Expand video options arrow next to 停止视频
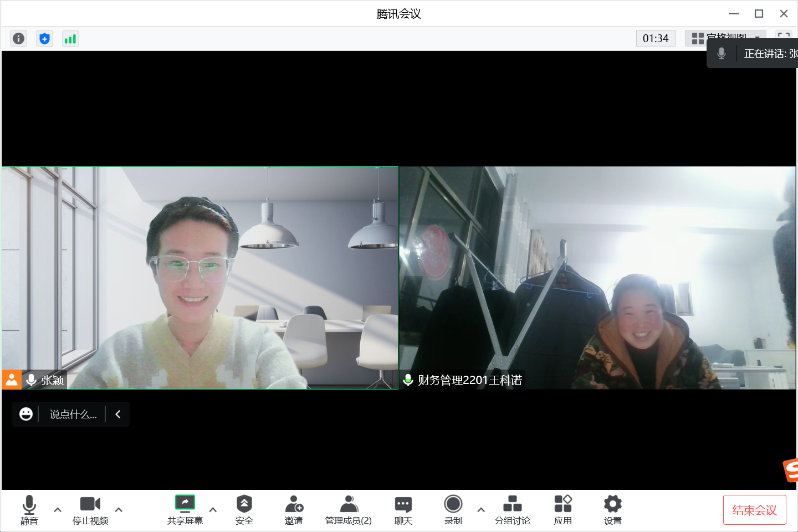Image resolution: width=798 pixels, height=532 pixels. pos(119,510)
